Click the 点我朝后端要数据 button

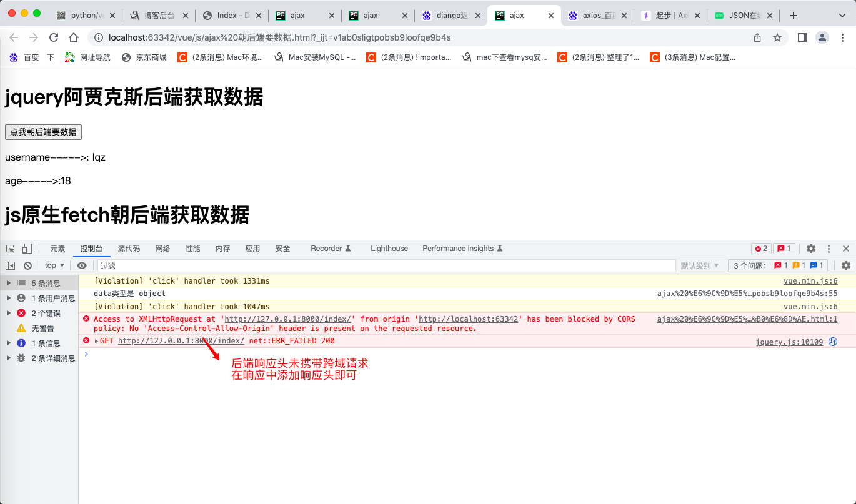tap(43, 132)
